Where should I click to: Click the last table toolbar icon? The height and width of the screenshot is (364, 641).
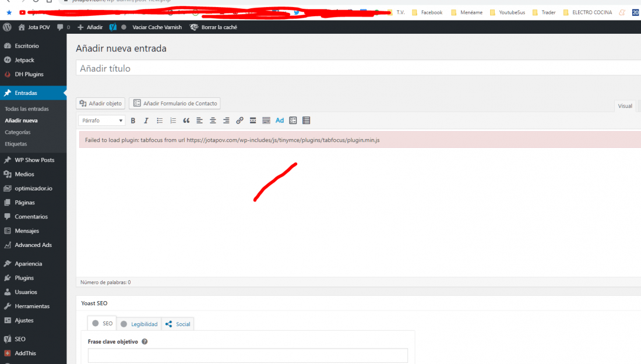pyautogui.click(x=306, y=121)
